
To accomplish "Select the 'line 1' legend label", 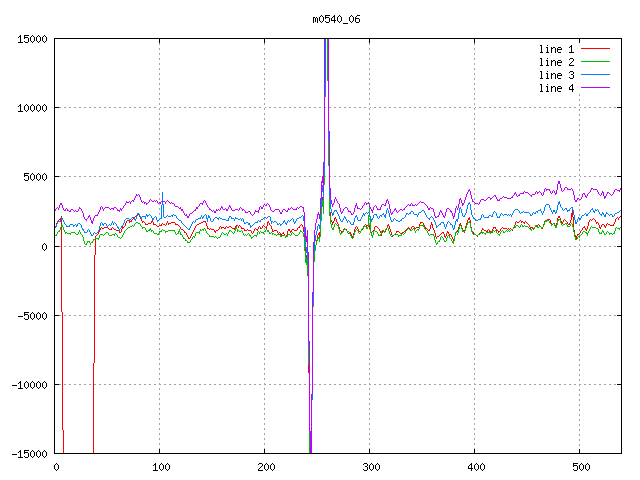I will [x=557, y=49].
